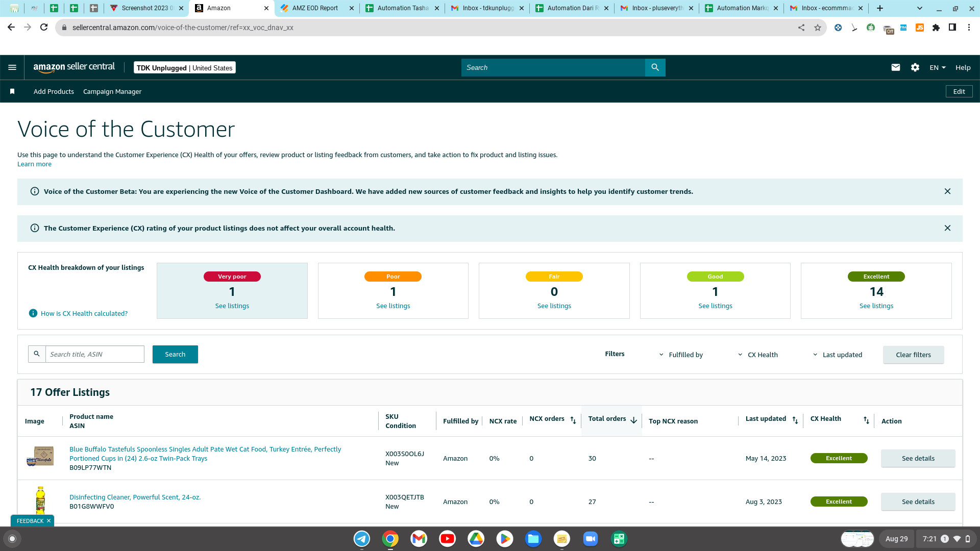Viewport: 980px width, 551px height.
Task: Click the share page icon in address bar
Action: point(801,28)
